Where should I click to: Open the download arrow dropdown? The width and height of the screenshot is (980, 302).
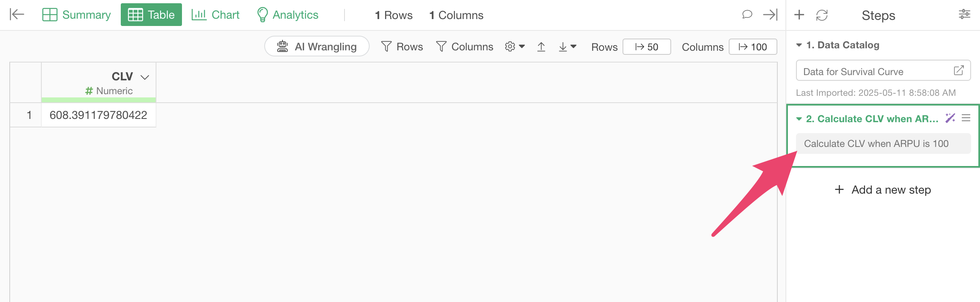click(x=567, y=47)
